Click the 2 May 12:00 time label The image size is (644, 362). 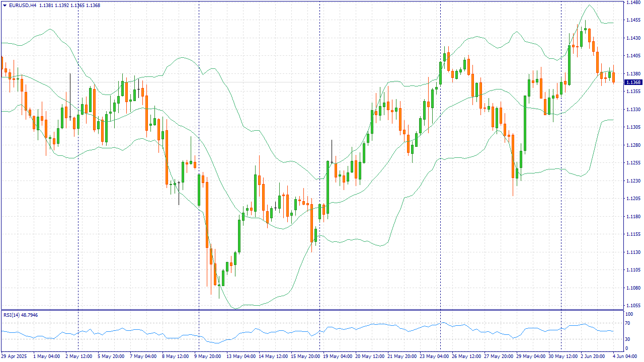78,356
